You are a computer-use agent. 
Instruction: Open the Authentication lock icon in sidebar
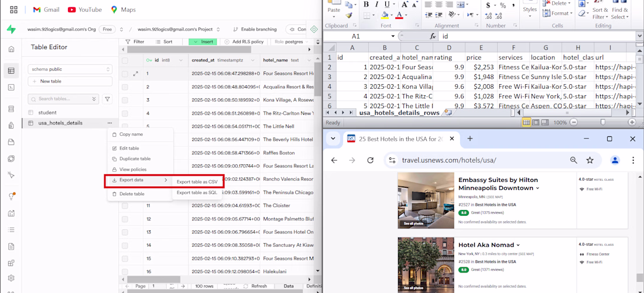(12, 125)
